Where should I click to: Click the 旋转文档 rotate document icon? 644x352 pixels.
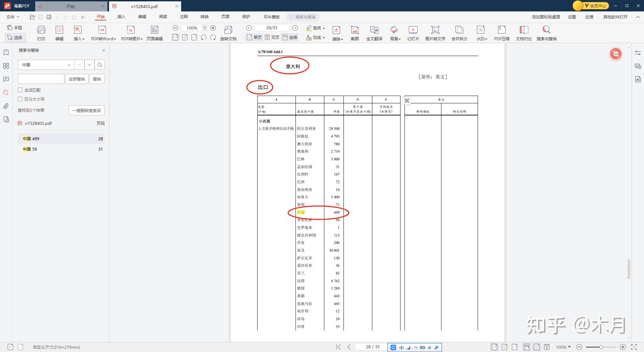point(228,33)
